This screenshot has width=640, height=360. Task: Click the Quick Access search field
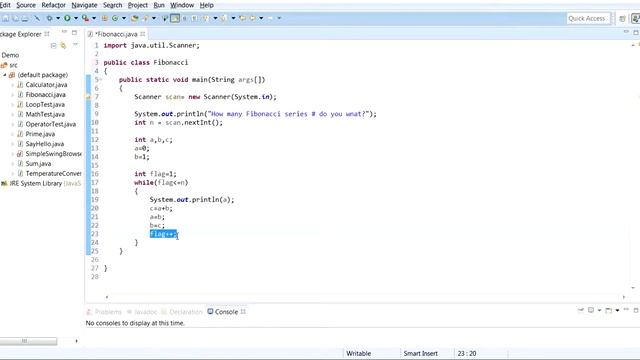[x=588, y=18]
